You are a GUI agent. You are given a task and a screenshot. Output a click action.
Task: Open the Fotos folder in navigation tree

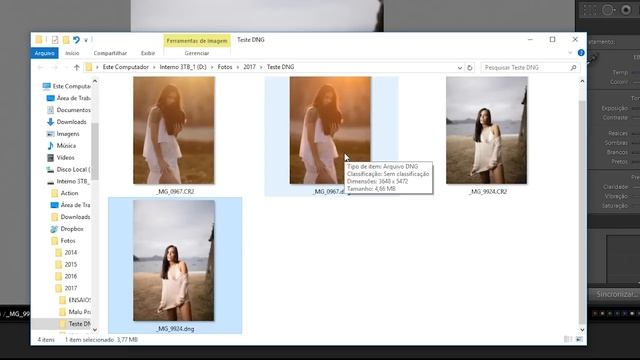[63, 241]
